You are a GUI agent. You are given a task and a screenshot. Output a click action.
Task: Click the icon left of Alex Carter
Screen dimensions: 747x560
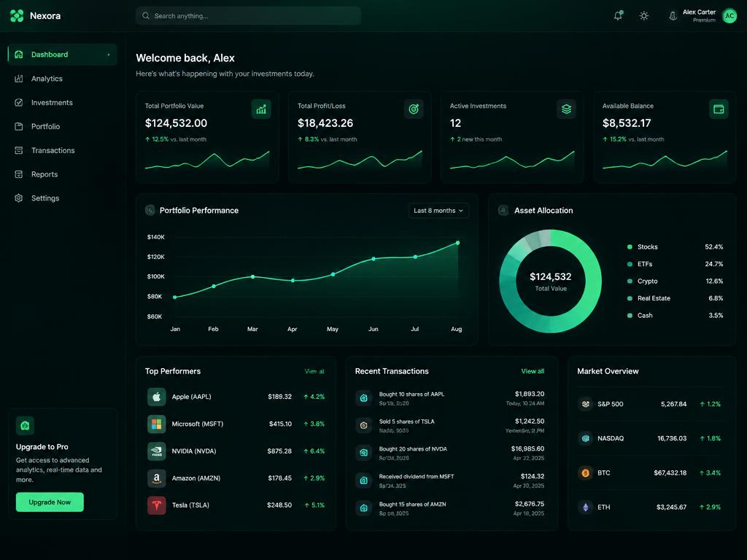[673, 16]
